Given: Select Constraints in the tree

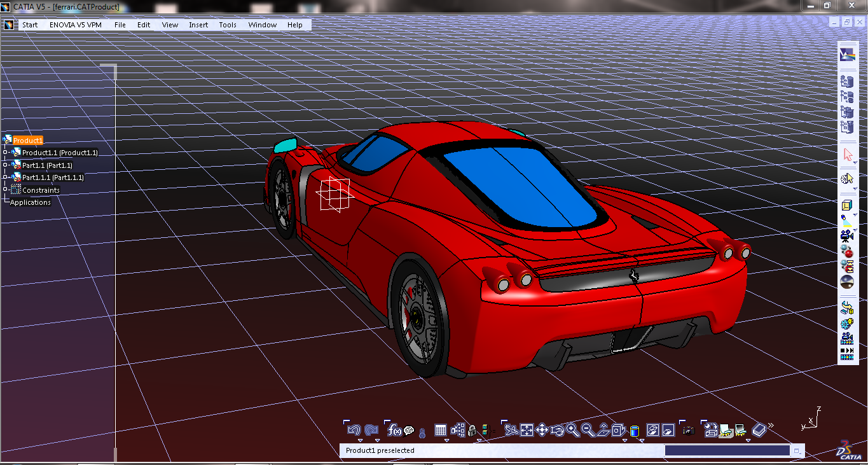Looking at the screenshot, I should pos(41,190).
